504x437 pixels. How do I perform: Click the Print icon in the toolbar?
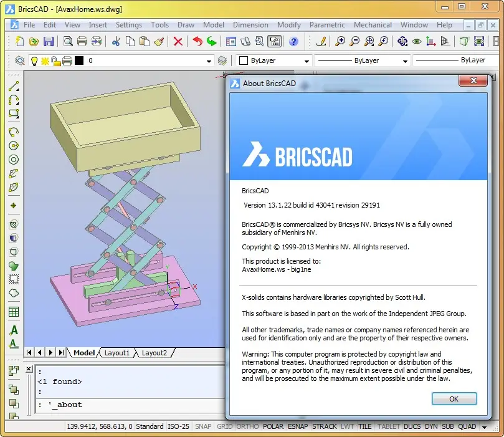[82, 42]
